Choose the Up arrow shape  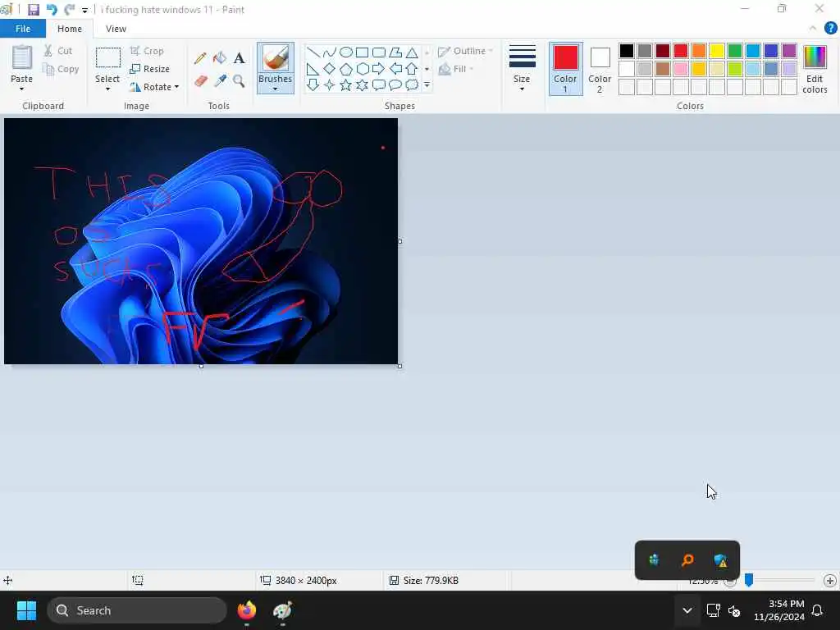(412, 69)
